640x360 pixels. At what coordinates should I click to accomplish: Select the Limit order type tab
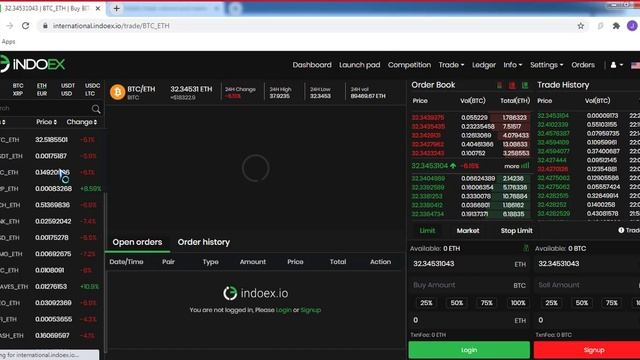point(427,231)
